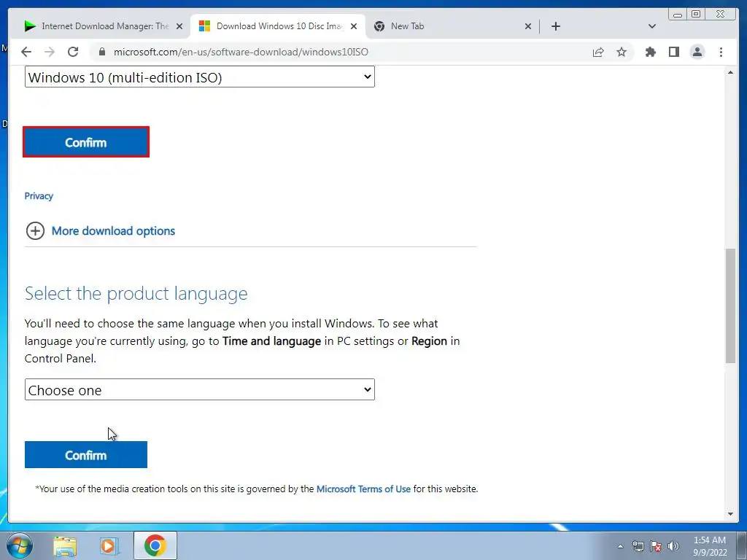Click the Show desktop strip

click(741, 545)
